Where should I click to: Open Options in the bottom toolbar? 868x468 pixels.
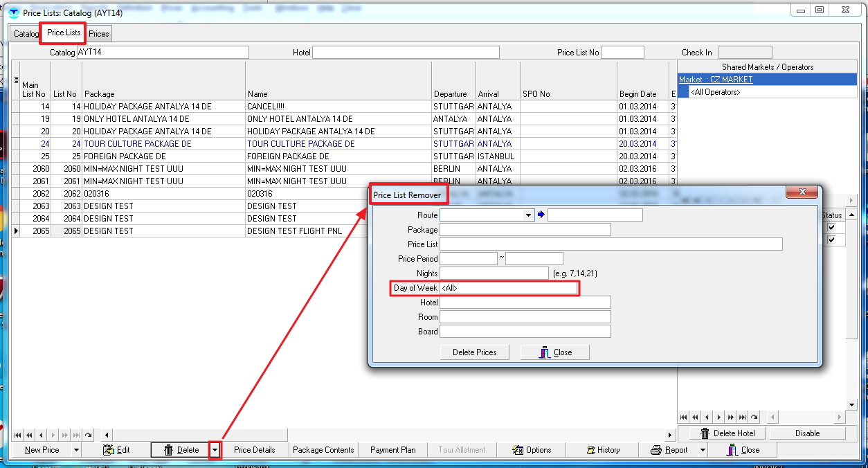point(531,450)
